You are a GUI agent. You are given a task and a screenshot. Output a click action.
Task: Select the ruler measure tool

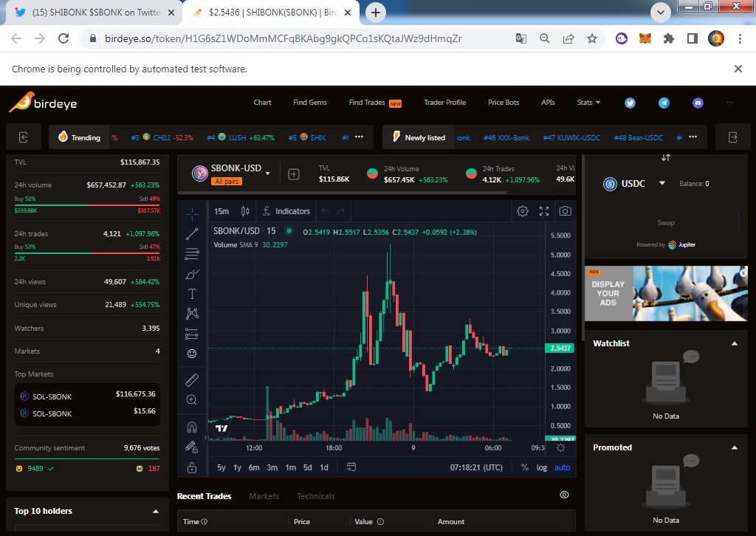pyautogui.click(x=192, y=379)
